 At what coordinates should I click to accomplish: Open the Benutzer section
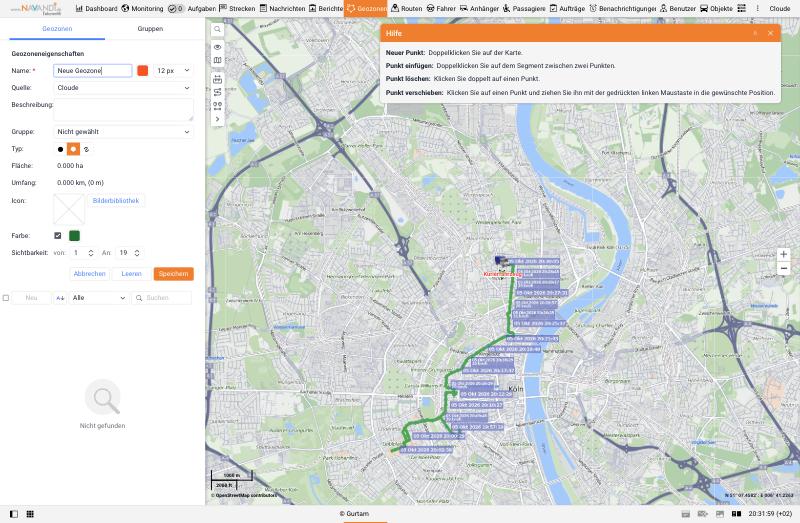click(678, 9)
